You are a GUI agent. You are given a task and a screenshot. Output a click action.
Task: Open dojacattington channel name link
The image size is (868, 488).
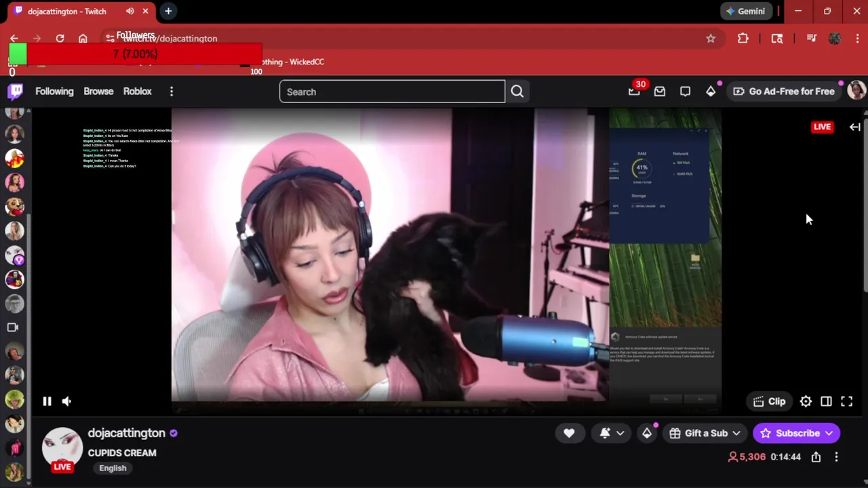[126, 433]
